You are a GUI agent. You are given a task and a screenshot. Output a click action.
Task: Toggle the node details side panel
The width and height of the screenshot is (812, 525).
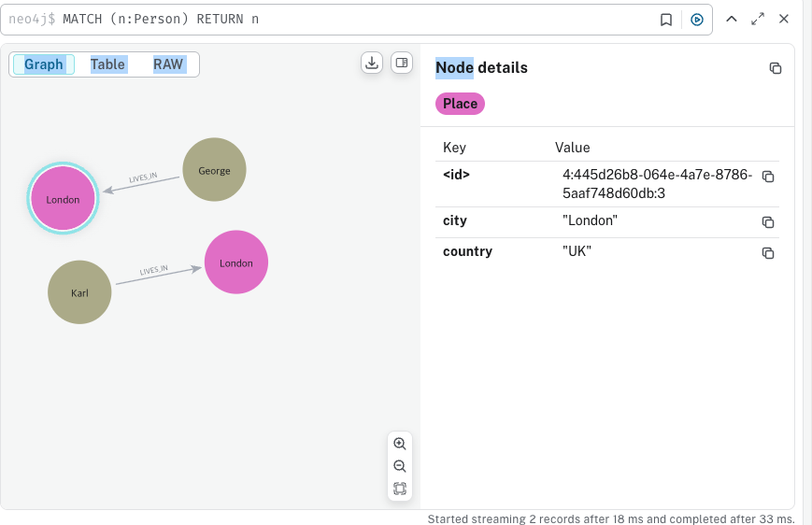coord(402,63)
